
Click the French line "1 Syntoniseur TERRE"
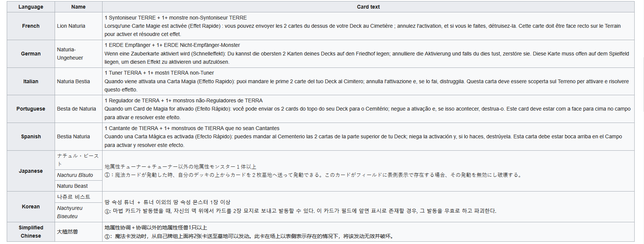pos(176,18)
